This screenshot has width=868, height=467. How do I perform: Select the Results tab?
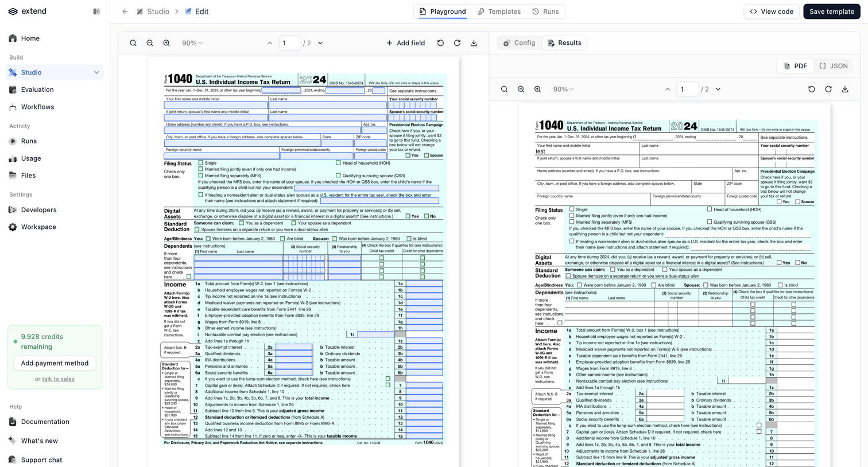pos(564,43)
